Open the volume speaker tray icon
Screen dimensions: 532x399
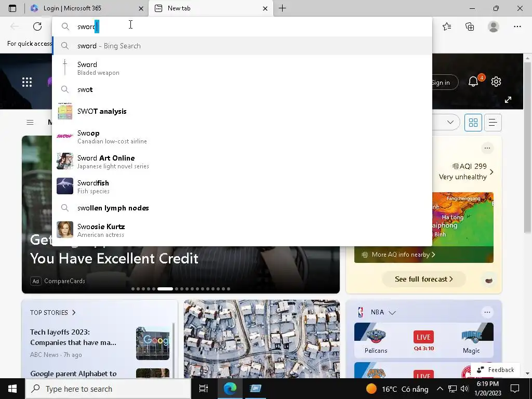[x=464, y=389]
